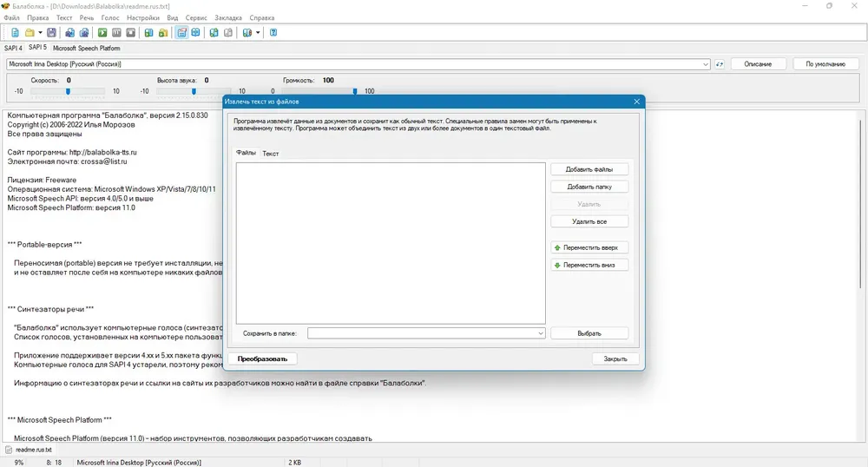The height and width of the screenshot is (467, 868).
Task: Click the gray book toolbar icon
Action: tap(228, 33)
